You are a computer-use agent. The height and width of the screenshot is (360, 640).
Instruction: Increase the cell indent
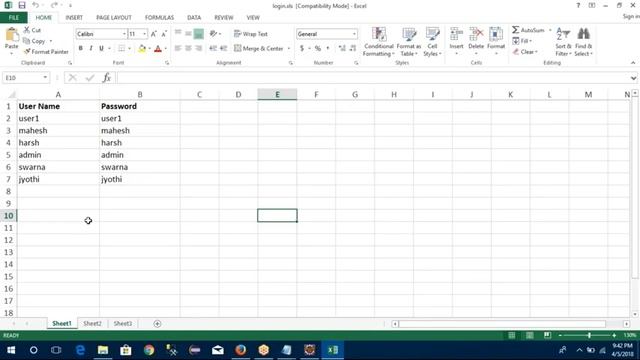223,49
